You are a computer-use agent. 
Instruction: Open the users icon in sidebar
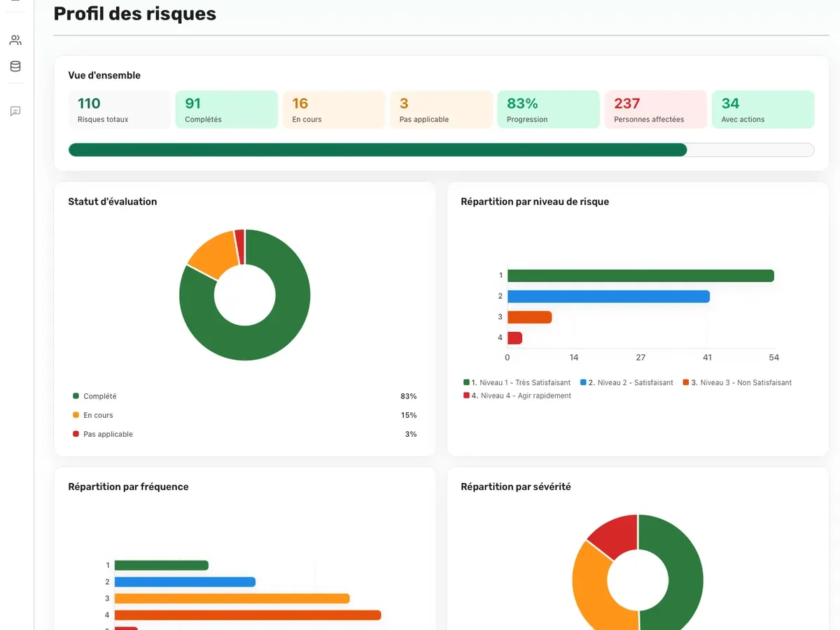click(x=15, y=40)
